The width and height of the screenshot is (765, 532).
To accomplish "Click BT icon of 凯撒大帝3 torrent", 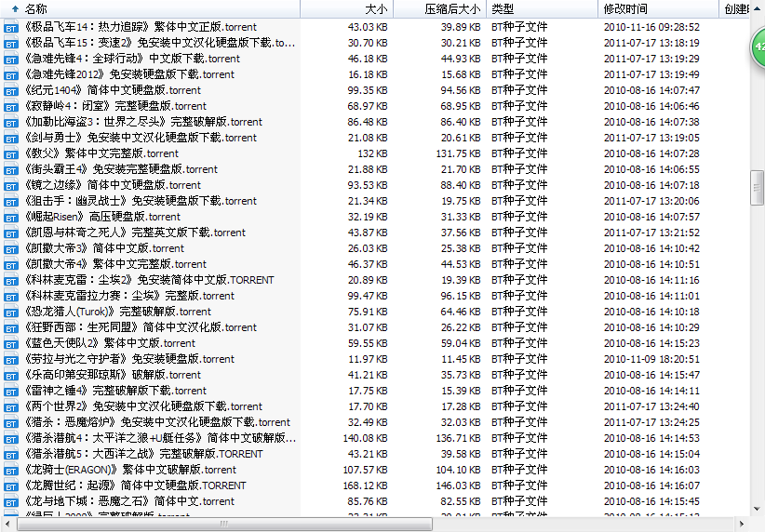I will (x=11, y=248).
